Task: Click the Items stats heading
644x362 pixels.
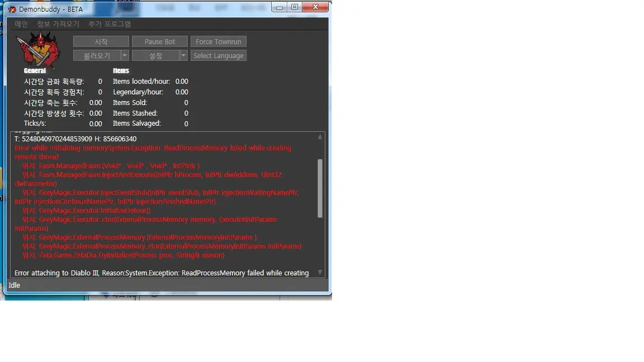Action: (x=121, y=70)
